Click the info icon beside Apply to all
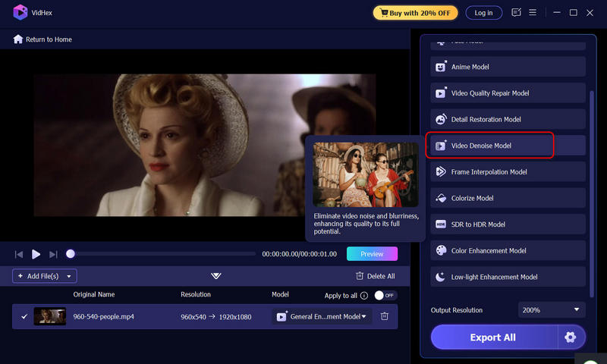Viewport: 607px width, 364px height. tap(364, 295)
